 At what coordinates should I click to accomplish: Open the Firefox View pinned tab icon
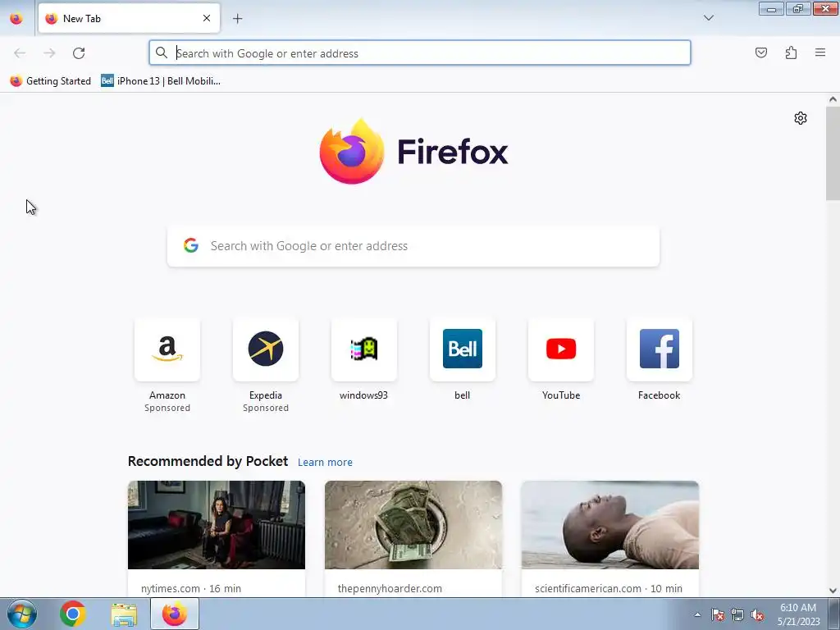(x=16, y=18)
